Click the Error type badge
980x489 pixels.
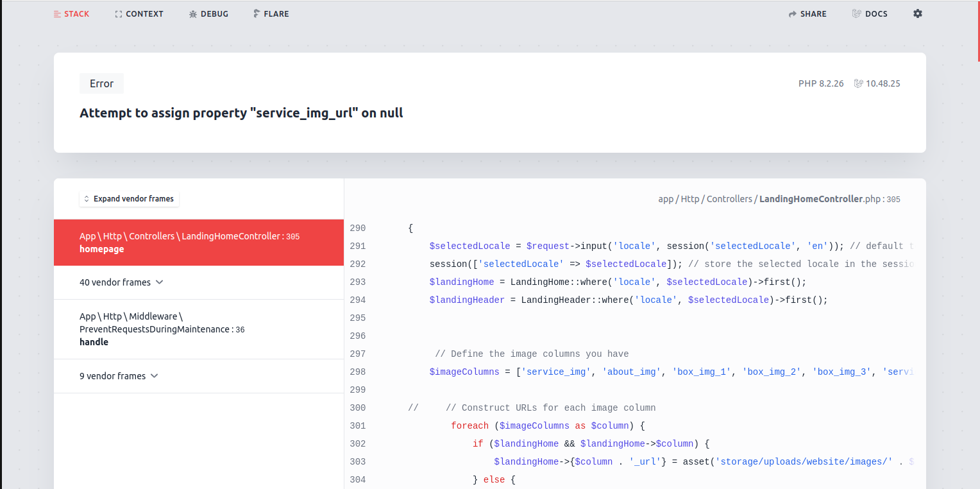click(101, 83)
